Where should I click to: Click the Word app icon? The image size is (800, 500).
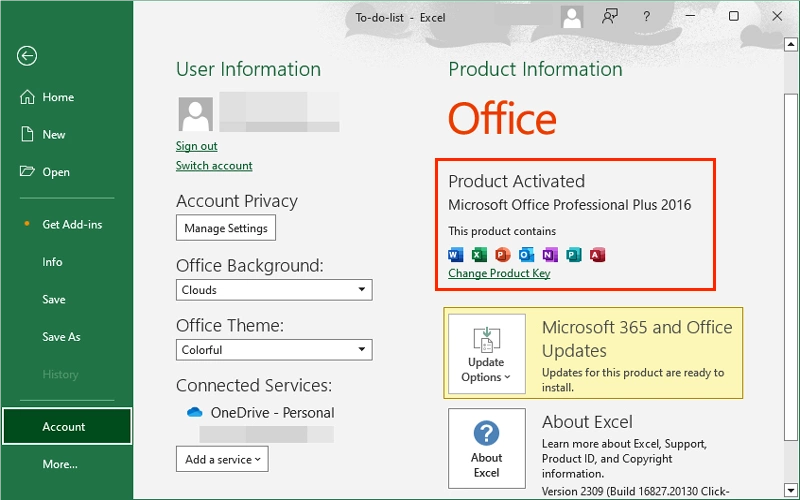pos(455,254)
